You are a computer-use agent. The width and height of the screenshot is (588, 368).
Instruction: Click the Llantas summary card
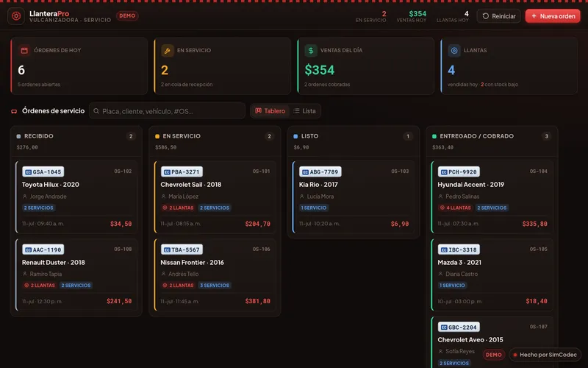point(509,66)
